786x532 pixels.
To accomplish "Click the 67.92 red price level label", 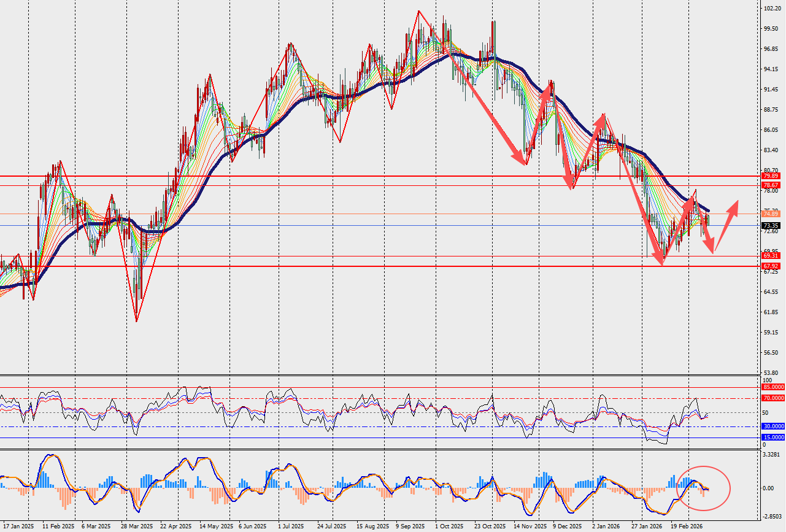I will pos(771,266).
